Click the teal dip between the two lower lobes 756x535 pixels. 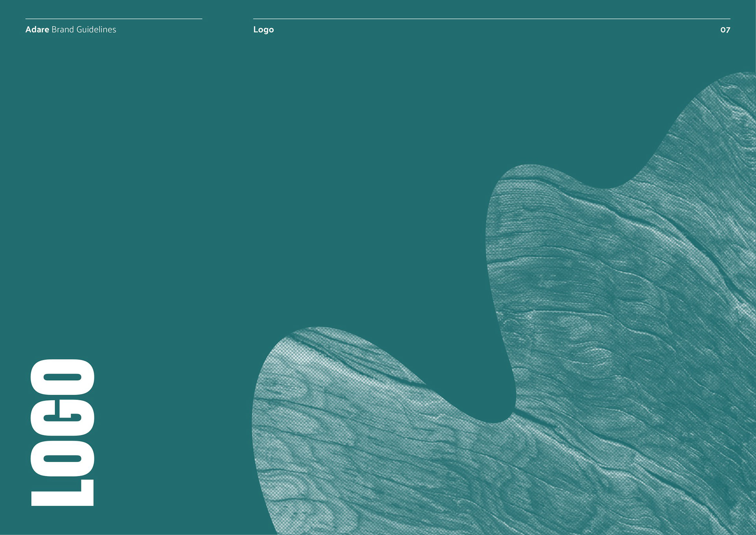click(492, 402)
